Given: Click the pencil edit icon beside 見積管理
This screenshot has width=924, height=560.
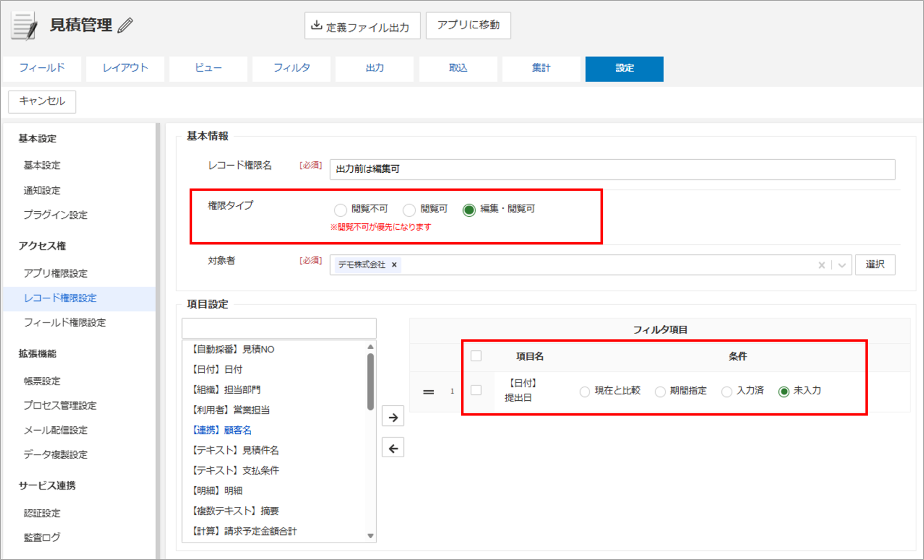Looking at the screenshot, I should 126,25.
